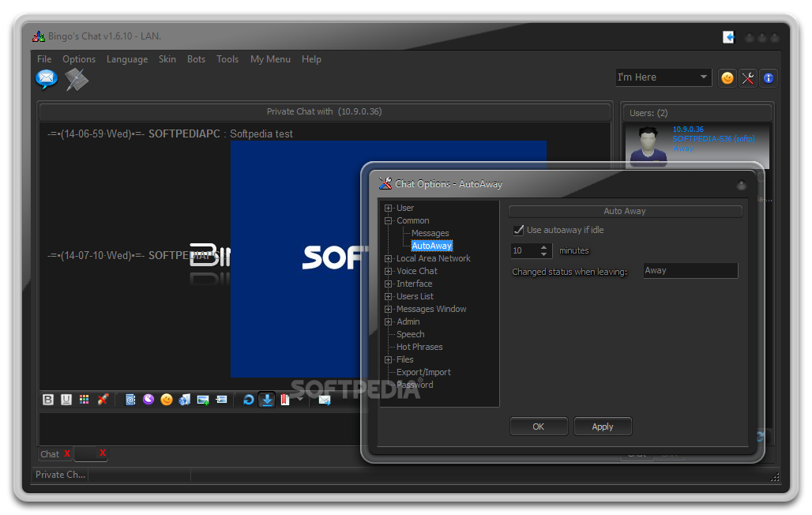Expand the Local Area Network node
Screen dimensions: 812x515
pos(388,258)
